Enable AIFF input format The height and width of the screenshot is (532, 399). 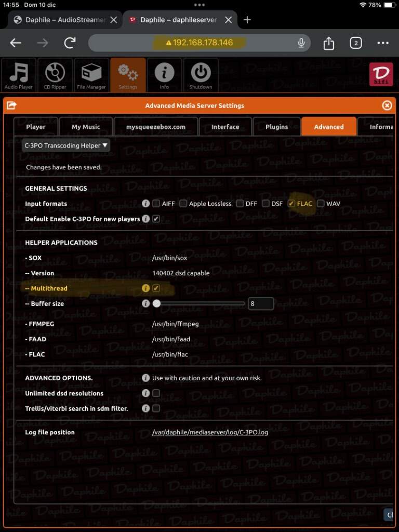(156, 204)
